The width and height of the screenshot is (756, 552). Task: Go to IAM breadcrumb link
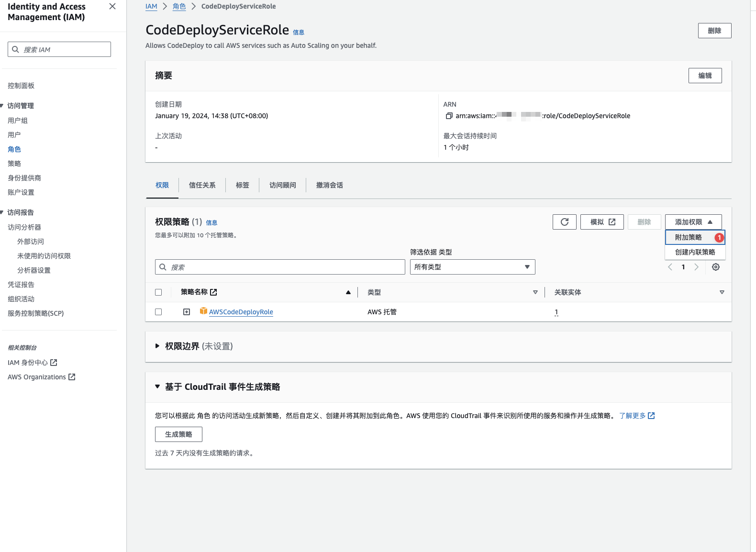point(151,6)
